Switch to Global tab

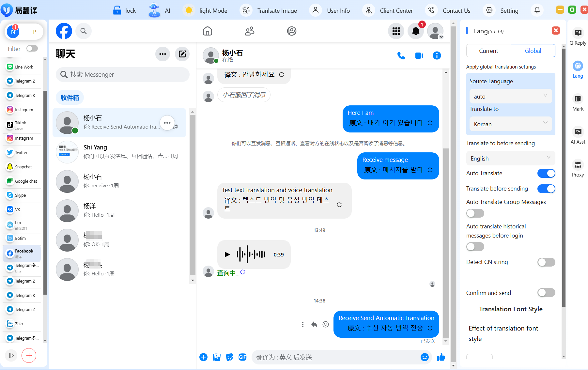533,51
